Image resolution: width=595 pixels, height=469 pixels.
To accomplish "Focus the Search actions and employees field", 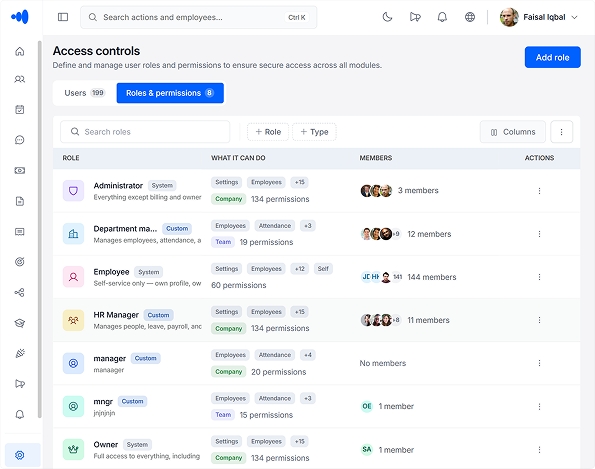I will (198, 17).
